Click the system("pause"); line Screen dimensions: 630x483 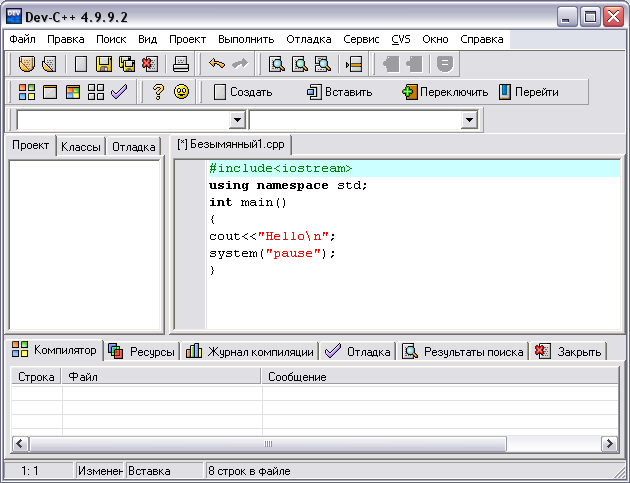[272, 253]
